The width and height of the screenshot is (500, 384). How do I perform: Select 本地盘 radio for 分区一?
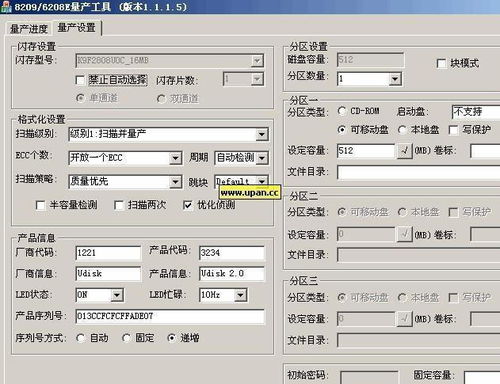coord(402,130)
